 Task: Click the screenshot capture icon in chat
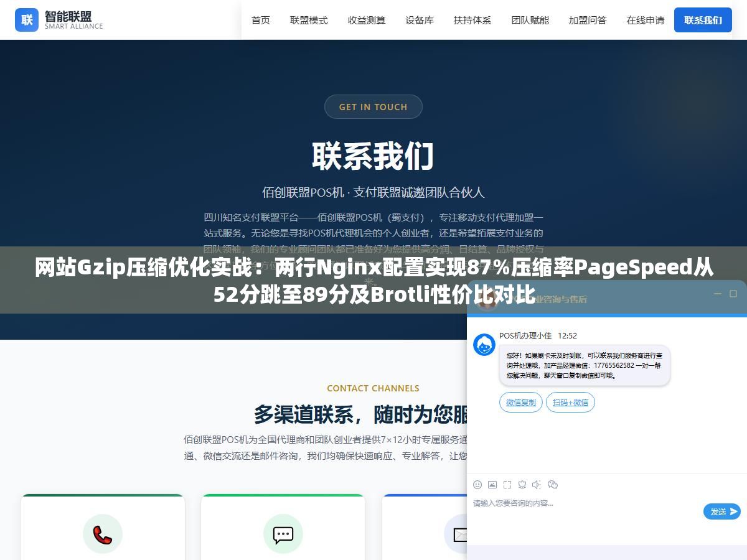pyautogui.click(x=507, y=485)
